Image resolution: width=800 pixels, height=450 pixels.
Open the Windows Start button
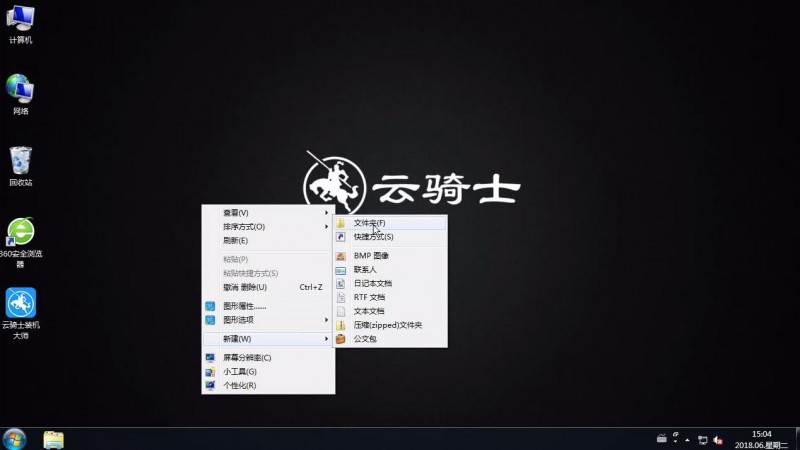point(14,439)
